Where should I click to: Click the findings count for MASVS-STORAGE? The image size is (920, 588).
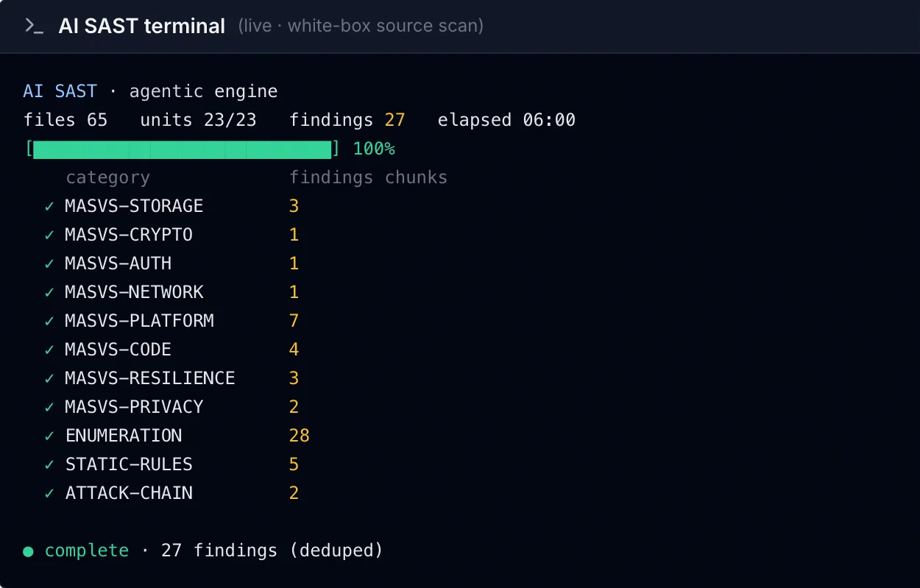(294, 206)
